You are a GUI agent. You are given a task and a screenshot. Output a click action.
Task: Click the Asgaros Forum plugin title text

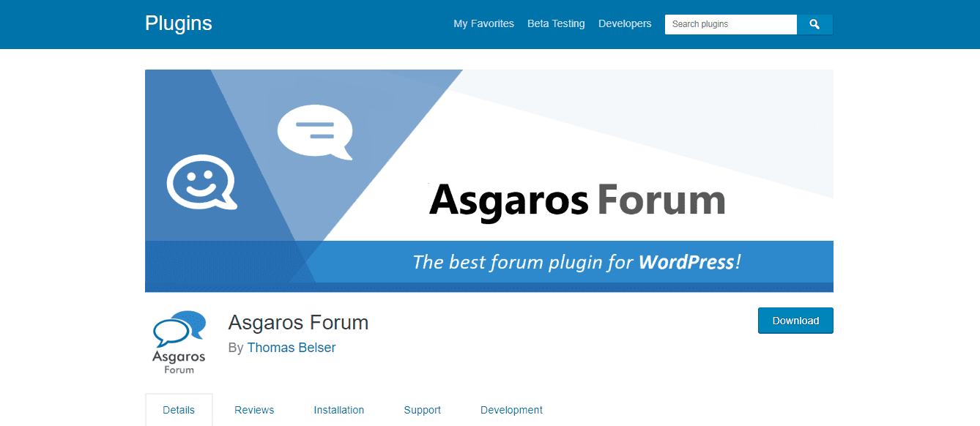pos(298,322)
